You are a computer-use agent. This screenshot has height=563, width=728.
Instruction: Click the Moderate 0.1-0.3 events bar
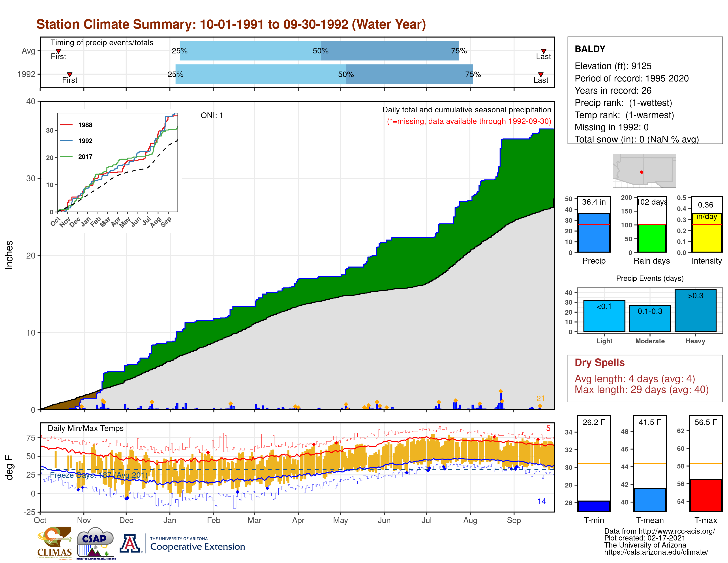tap(650, 319)
